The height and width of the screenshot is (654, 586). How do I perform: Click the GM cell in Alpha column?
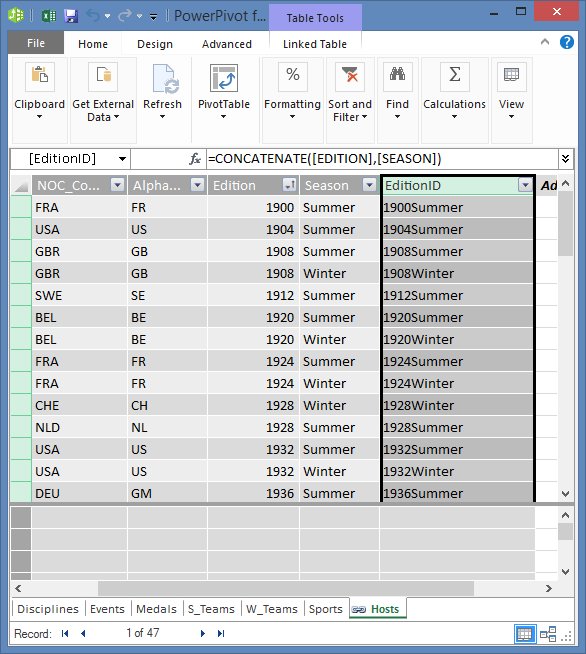[x=167, y=493]
